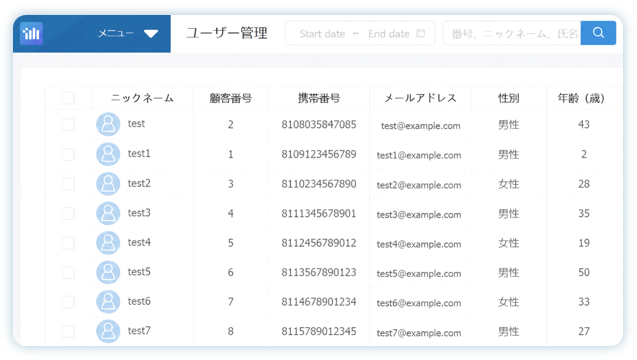
Task: Check the checkbox for row test6
Action: (x=68, y=301)
